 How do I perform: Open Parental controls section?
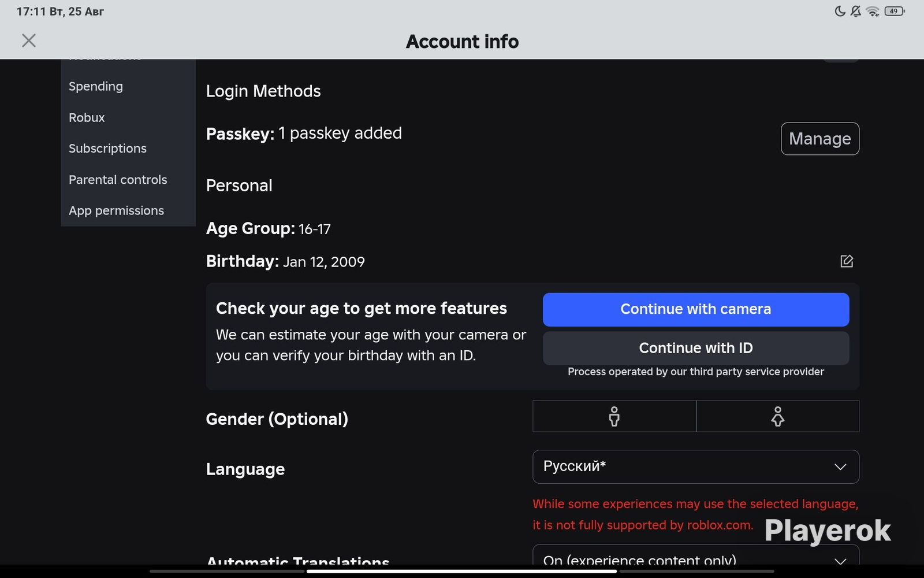118,180
